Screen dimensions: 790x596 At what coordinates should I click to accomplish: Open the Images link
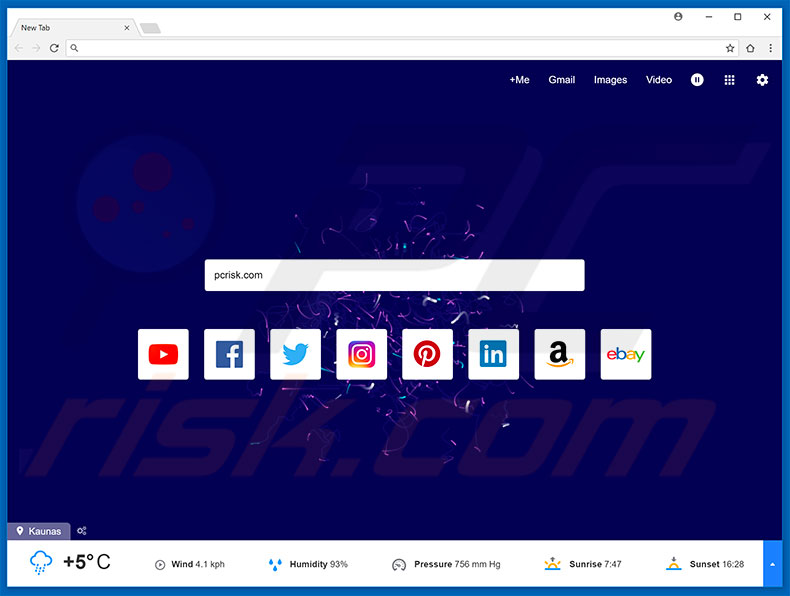click(x=610, y=80)
